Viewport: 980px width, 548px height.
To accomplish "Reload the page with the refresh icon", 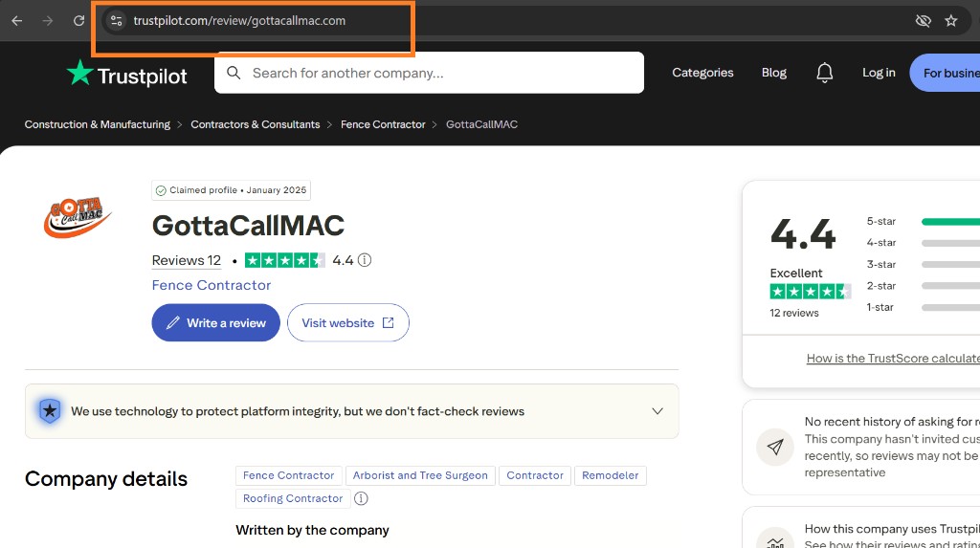I will [x=78, y=21].
